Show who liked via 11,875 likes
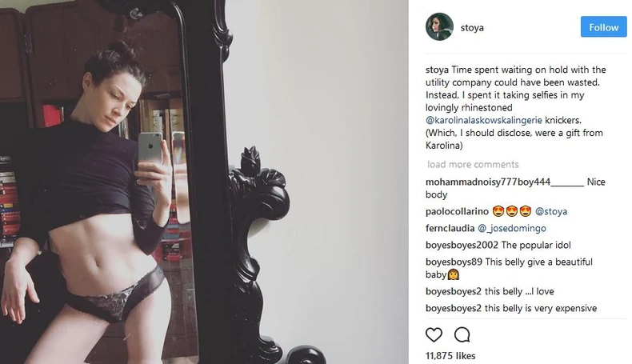Screen dimensions: 632x364 (x=450, y=355)
